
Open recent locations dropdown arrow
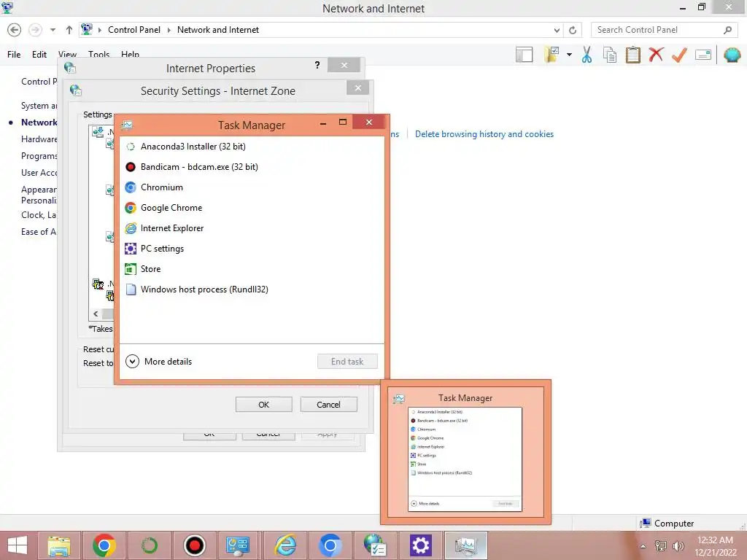click(53, 30)
